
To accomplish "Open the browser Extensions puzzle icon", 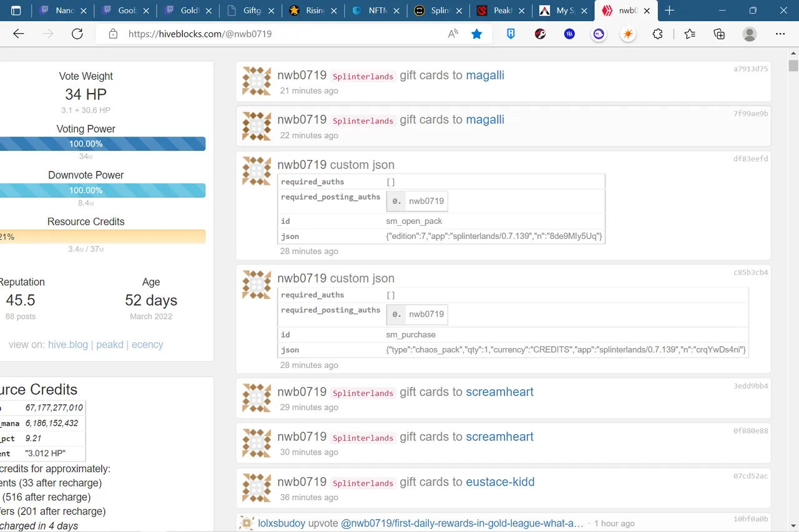I will click(657, 34).
